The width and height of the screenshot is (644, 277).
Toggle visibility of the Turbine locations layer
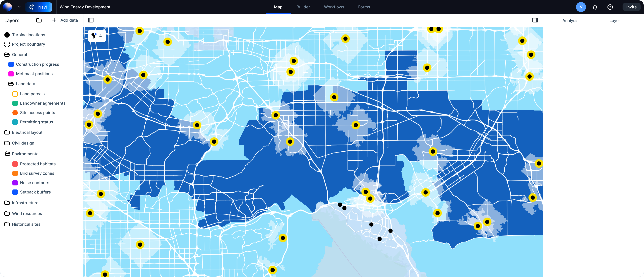point(7,35)
